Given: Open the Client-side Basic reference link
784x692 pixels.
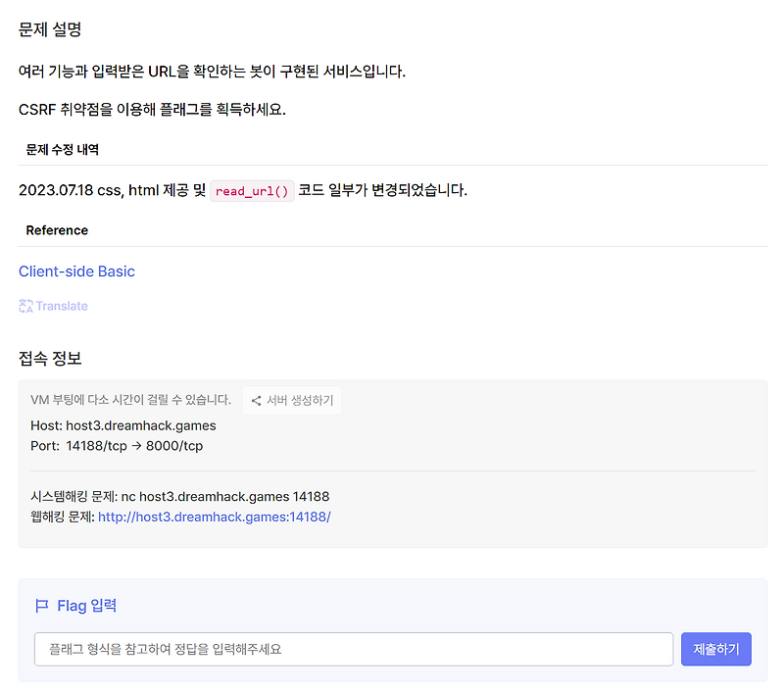Looking at the screenshot, I should click(76, 272).
